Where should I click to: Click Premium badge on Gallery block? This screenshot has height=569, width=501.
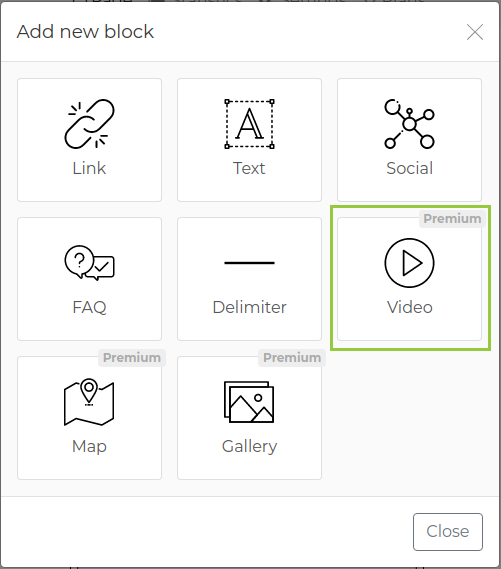click(x=292, y=358)
